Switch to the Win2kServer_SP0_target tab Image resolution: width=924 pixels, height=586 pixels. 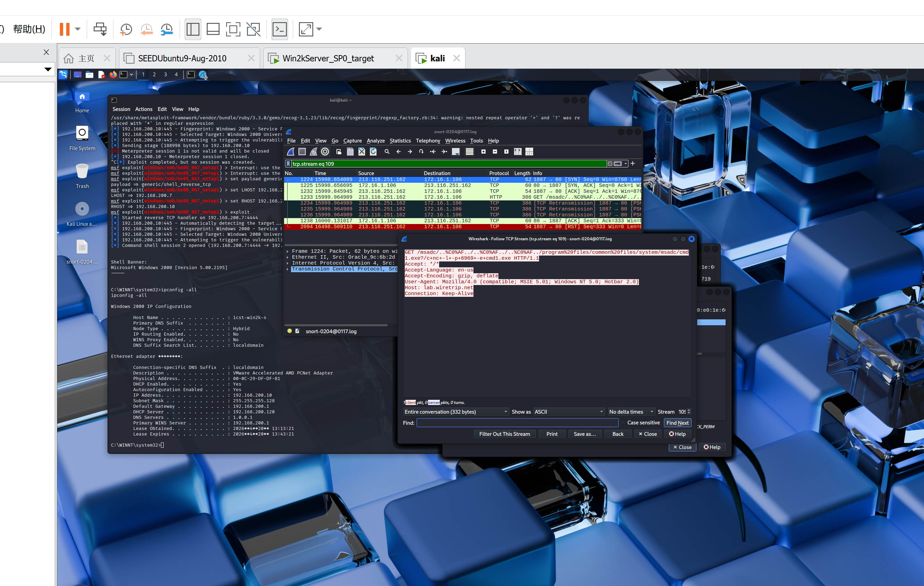tap(328, 58)
